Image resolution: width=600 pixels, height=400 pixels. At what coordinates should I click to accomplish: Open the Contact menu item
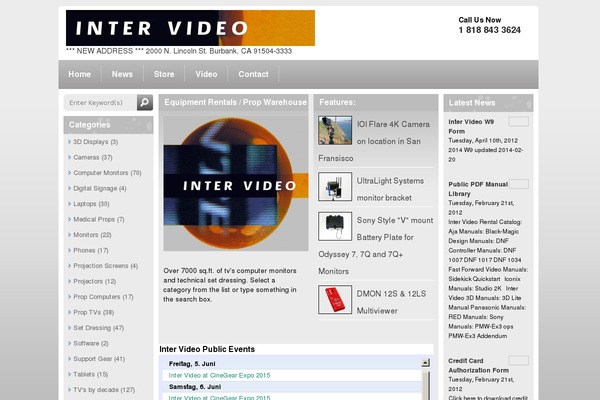(x=253, y=74)
